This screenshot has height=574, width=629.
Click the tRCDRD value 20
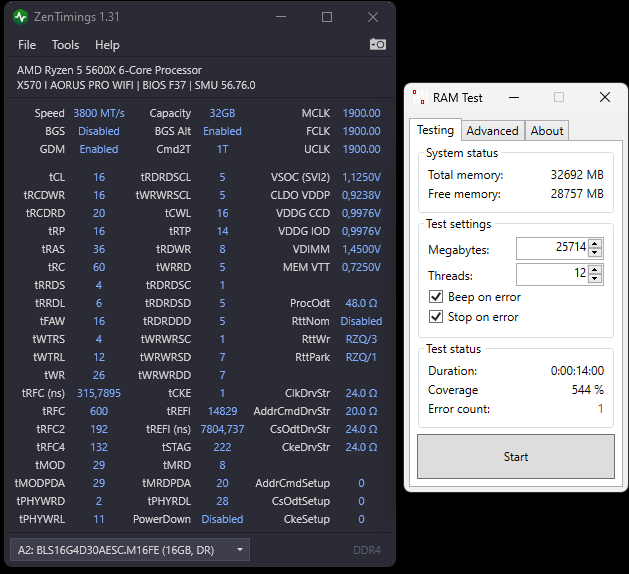point(99,213)
